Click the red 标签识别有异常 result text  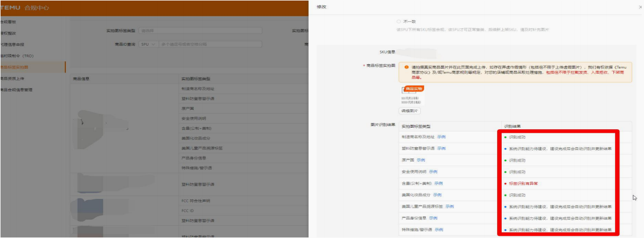(x=523, y=183)
